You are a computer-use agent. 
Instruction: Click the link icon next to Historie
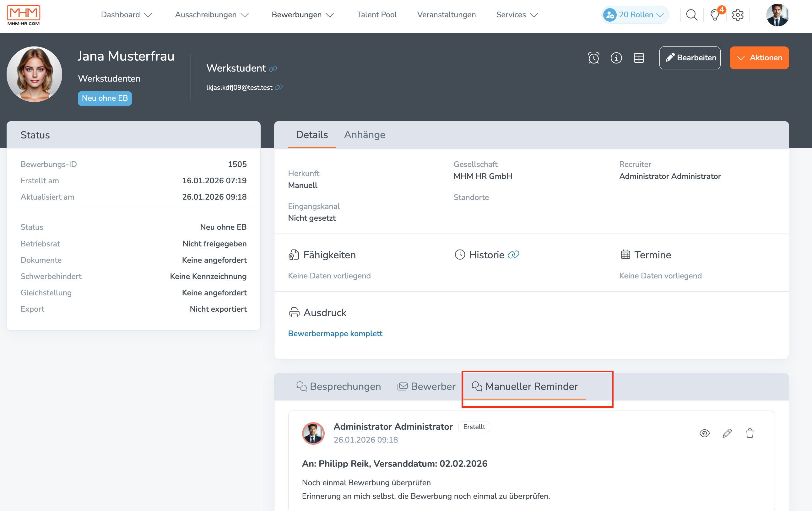click(x=513, y=255)
